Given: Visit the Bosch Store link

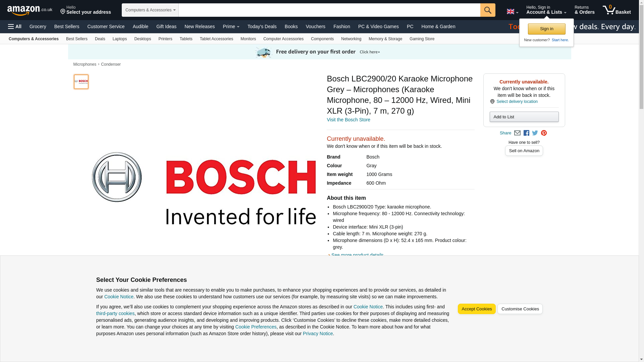Looking at the screenshot, I should pos(348,120).
